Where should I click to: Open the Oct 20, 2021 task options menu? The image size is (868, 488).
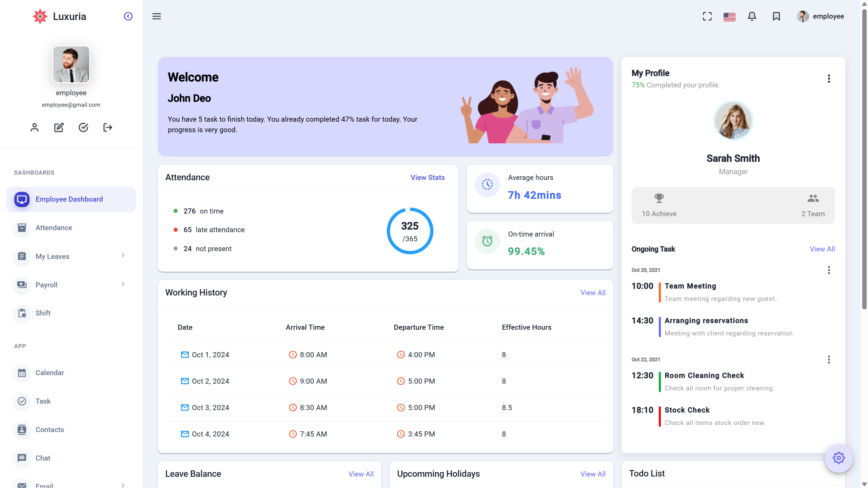[x=829, y=270]
